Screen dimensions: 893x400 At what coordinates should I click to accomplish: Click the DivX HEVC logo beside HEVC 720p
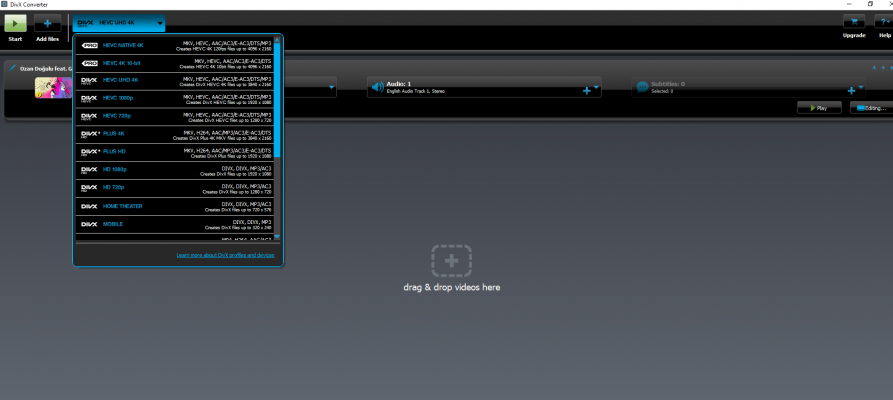tap(89, 117)
